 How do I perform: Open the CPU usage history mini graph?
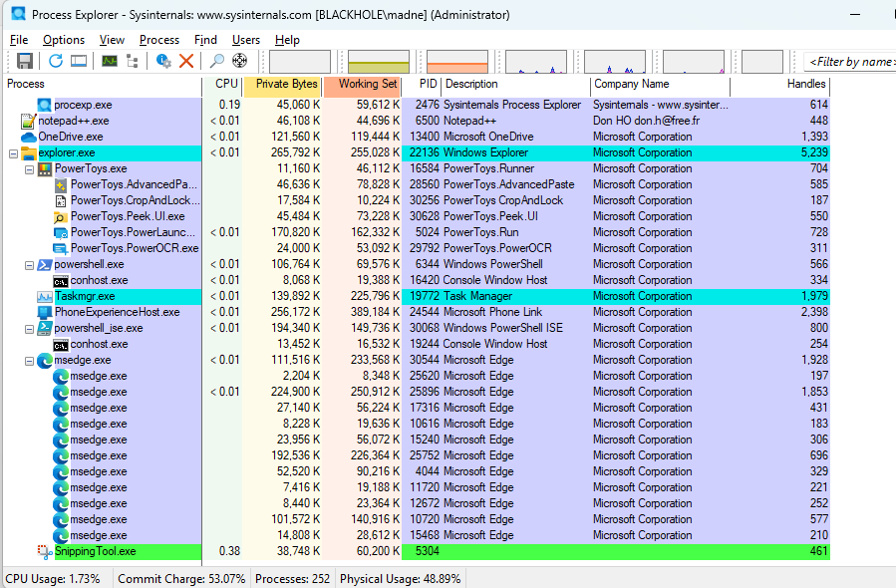point(300,62)
